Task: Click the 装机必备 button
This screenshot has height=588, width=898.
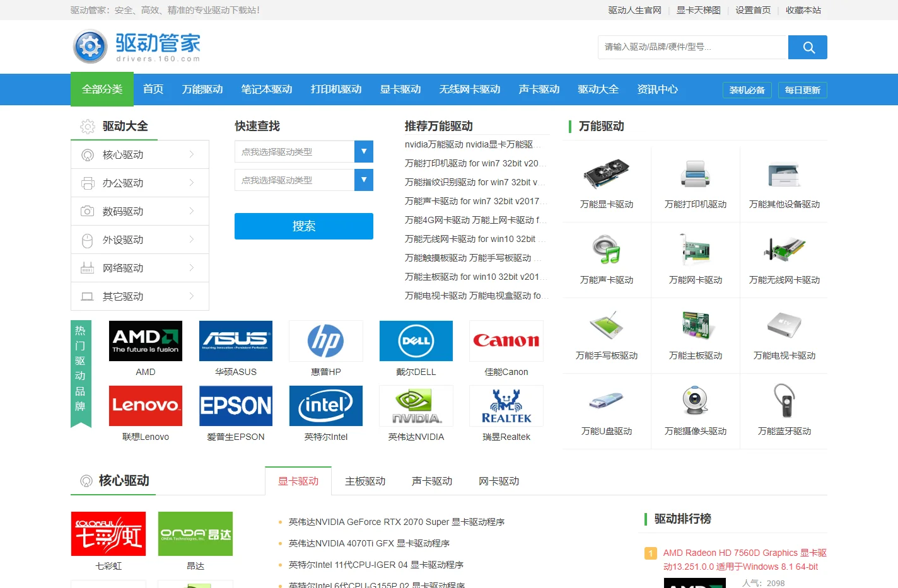Action: click(x=747, y=90)
